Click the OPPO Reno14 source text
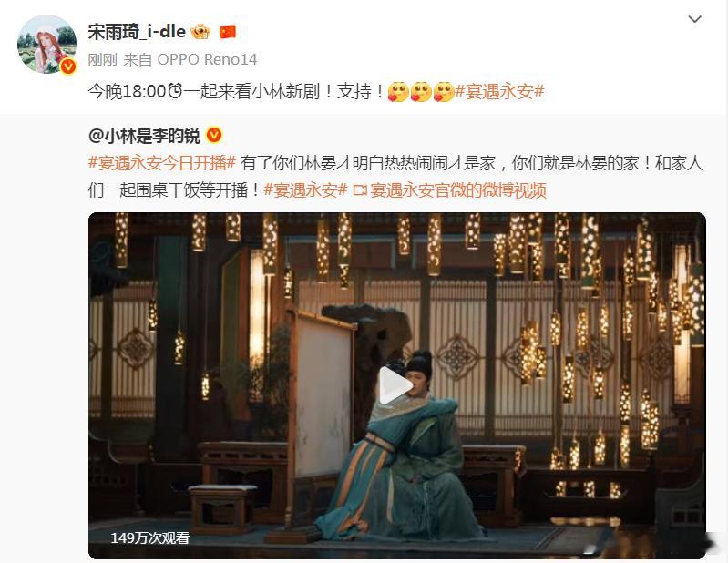Screen dimensions: 728x563 click(x=207, y=59)
